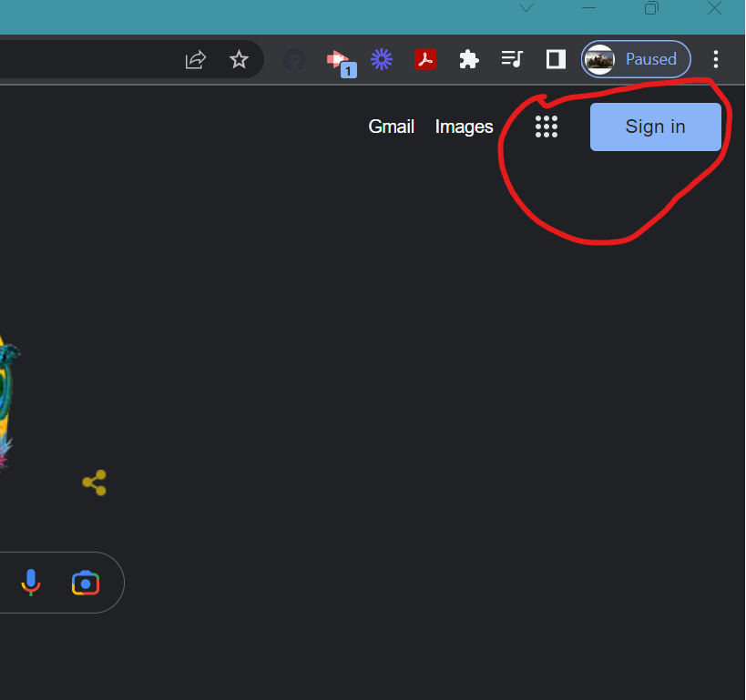Viewport: 746px width, 700px height.
Task: Click the grayed-out circular extension icon
Action: (293, 59)
